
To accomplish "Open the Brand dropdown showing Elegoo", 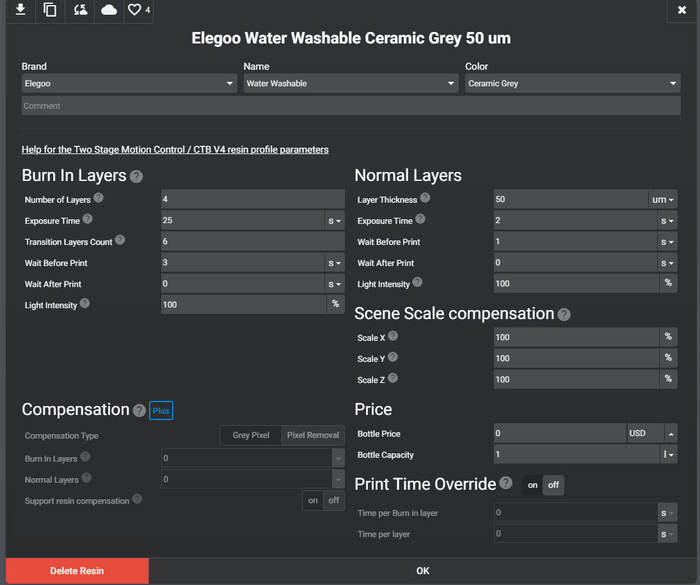I will coord(129,84).
